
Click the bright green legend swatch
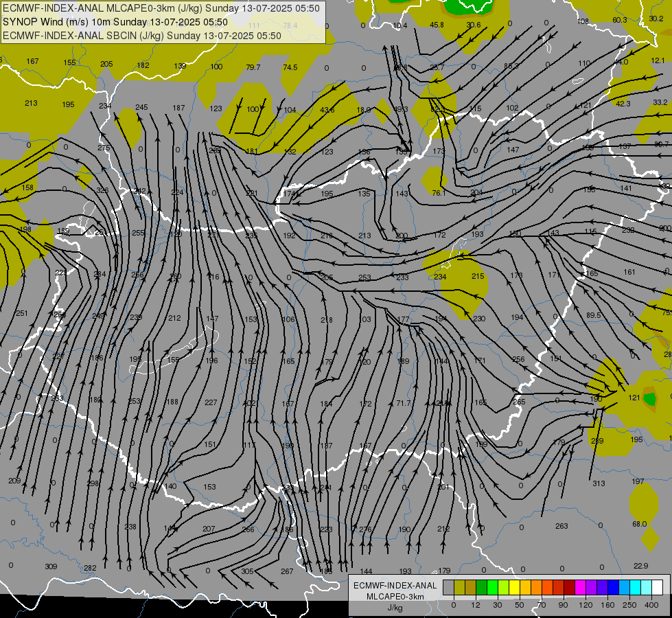click(492, 588)
